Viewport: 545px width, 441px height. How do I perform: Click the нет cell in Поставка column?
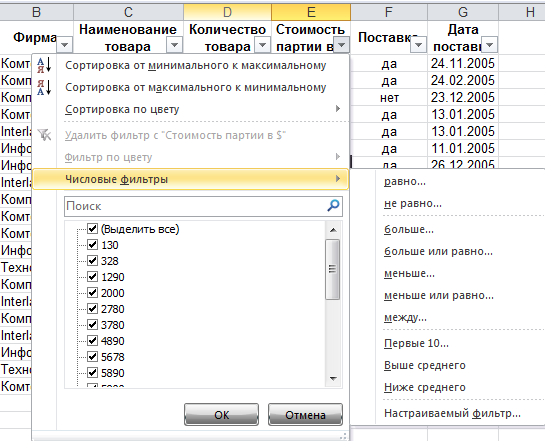click(x=389, y=97)
